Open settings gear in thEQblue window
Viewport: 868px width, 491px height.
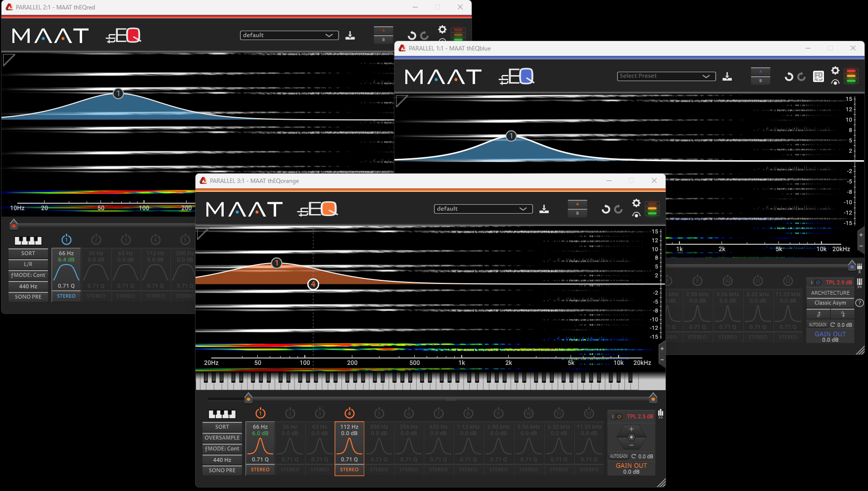point(835,70)
